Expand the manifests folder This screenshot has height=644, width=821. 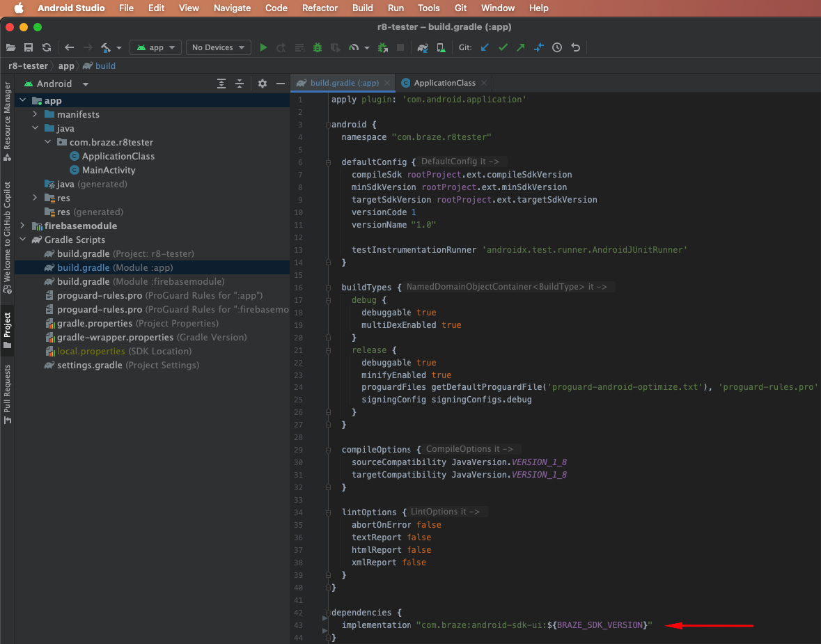click(x=35, y=114)
